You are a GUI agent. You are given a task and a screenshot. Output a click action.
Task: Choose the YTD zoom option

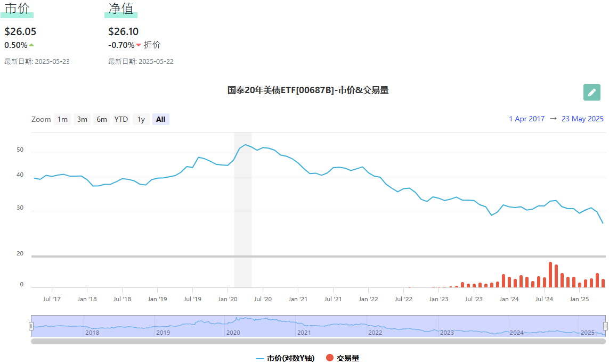(x=121, y=119)
